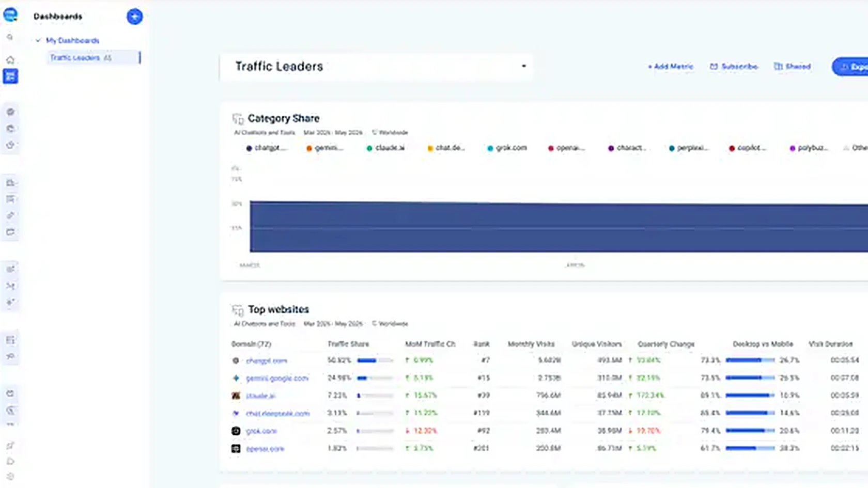The image size is (868, 488).
Task: Toggle the grok.com series in chart legend
Action: coord(507,148)
